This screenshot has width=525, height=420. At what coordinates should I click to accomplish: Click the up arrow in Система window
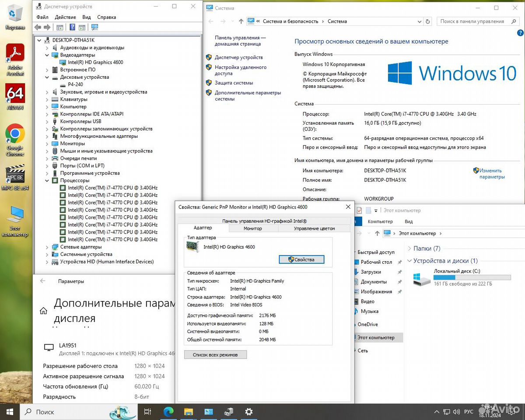pyautogui.click(x=241, y=21)
